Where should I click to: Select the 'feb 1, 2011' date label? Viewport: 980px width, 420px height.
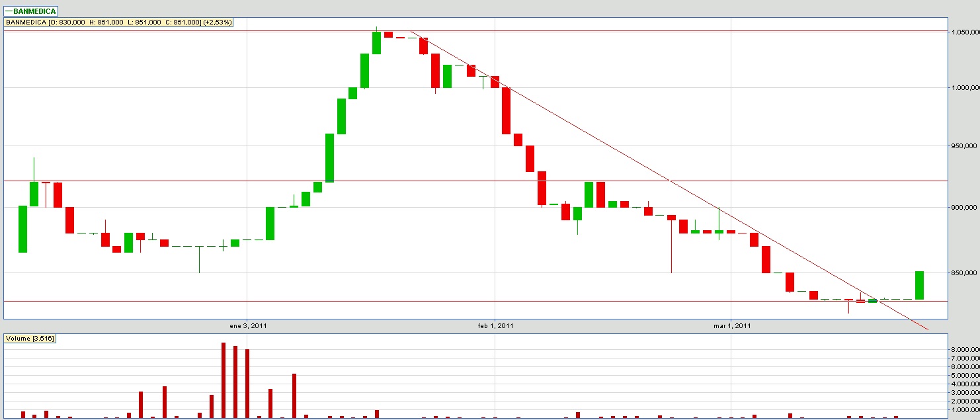pyautogui.click(x=495, y=325)
